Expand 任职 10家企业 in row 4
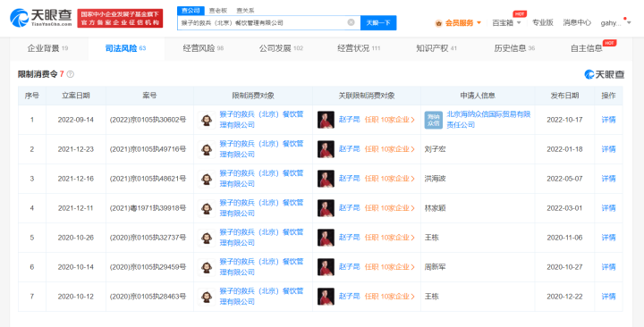The width and height of the screenshot is (644, 327). point(390,208)
